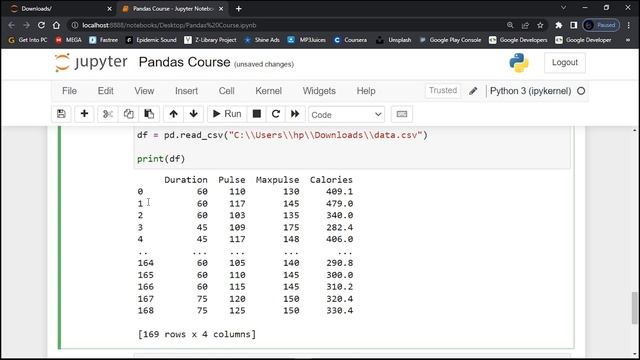Go to browser home page
Screen dimensions: 640x360
56,25
